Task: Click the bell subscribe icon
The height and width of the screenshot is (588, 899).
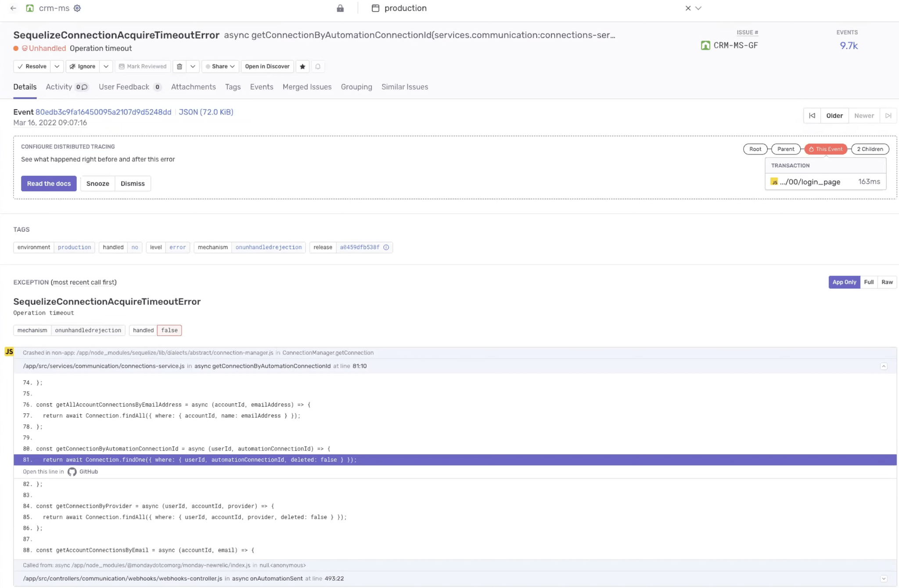Action: (x=318, y=67)
